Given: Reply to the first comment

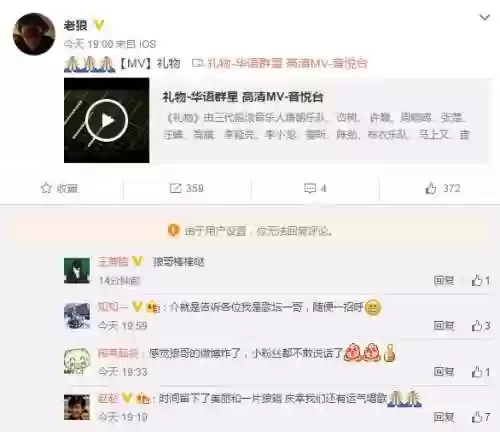Looking at the screenshot, I should [444, 281].
